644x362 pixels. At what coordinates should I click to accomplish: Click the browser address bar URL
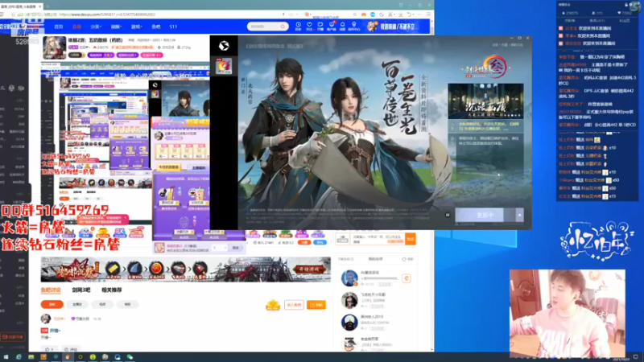108,14
